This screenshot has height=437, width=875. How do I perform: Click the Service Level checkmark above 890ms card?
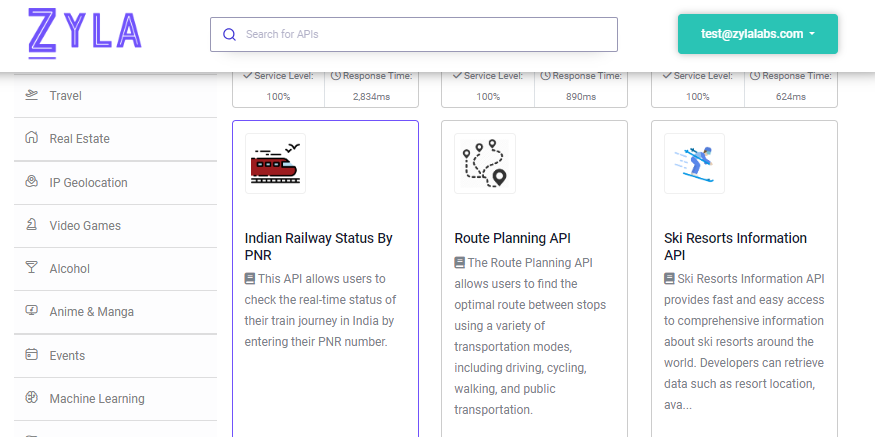(x=457, y=75)
